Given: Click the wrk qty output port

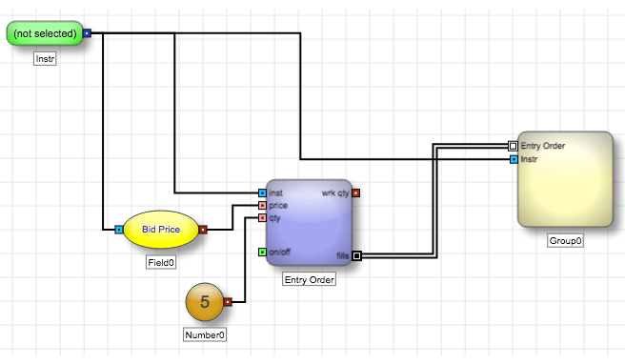Looking at the screenshot, I should (356, 193).
